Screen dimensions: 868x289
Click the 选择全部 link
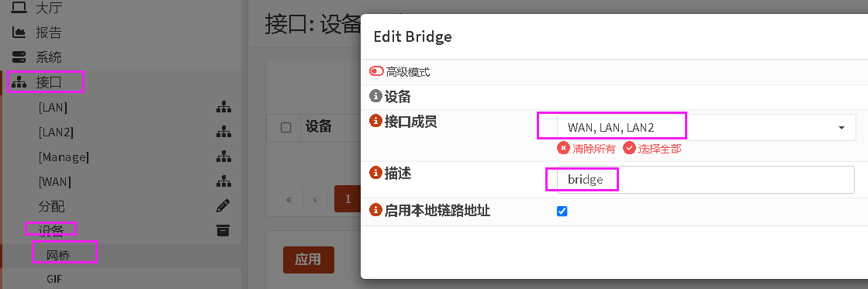[x=652, y=148]
